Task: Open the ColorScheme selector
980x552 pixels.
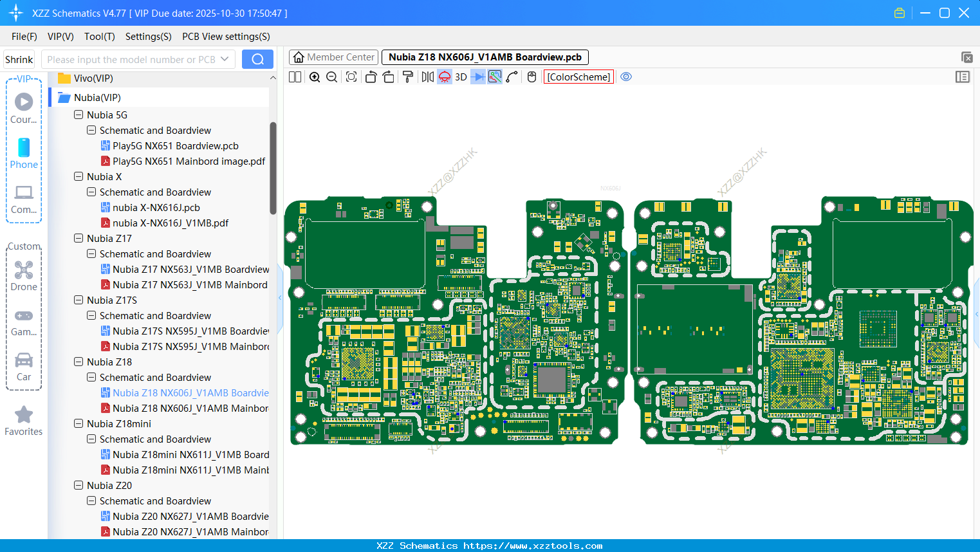Action: (578, 77)
